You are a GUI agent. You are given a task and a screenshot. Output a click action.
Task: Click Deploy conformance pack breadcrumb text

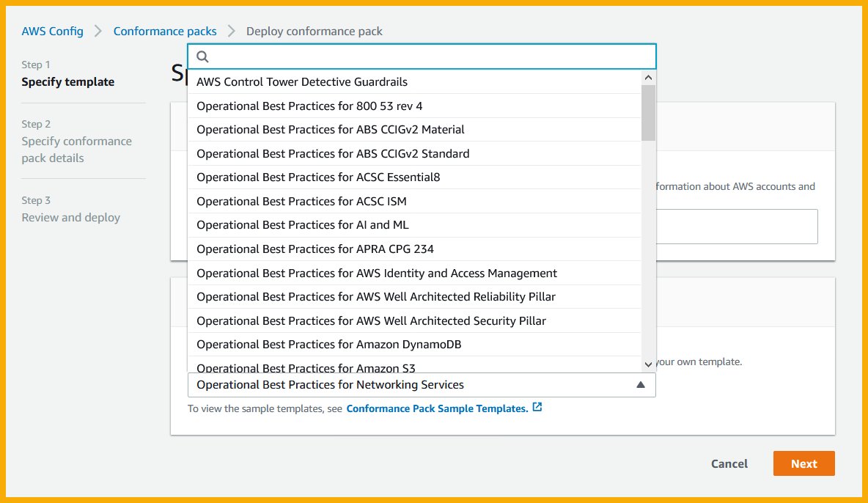click(x=315, y=31)
